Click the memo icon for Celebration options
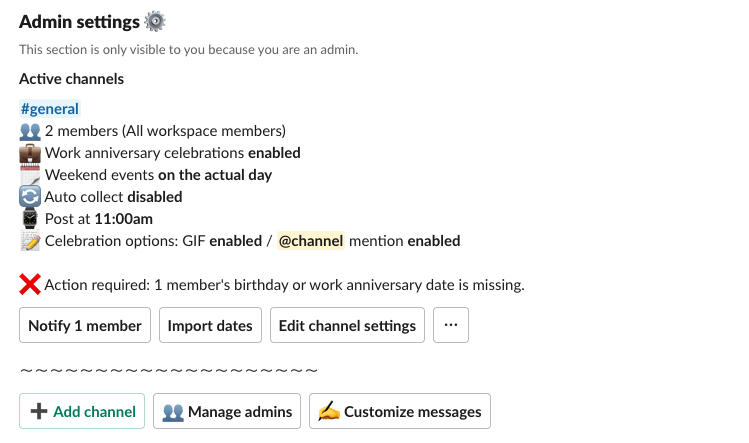Image resolution: width=749 pixels, height=443 pixels. 30,241
